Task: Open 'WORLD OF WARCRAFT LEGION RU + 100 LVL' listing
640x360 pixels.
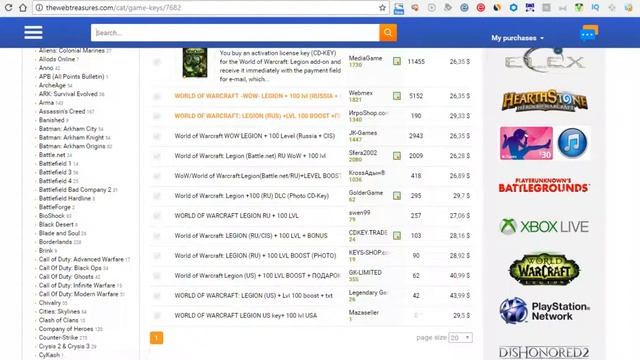Action: (236, 216)
